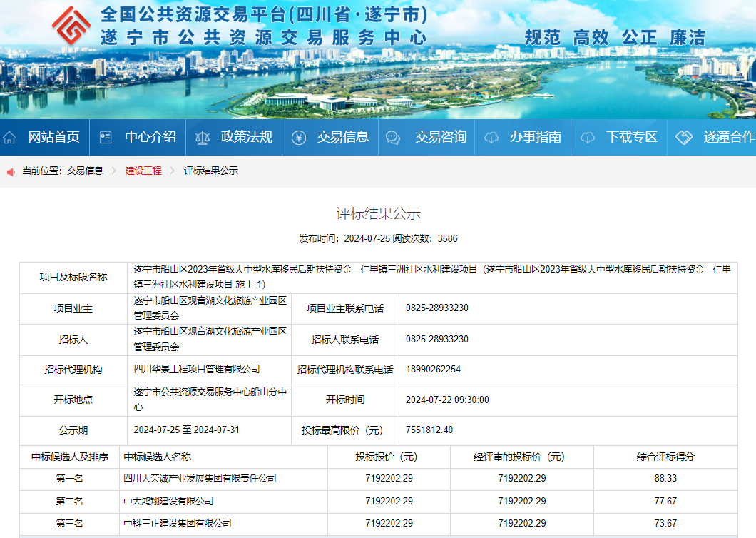Click the agency phone number 18990262254
Viewport: 756px width, 538px height.
click(433, 370)
